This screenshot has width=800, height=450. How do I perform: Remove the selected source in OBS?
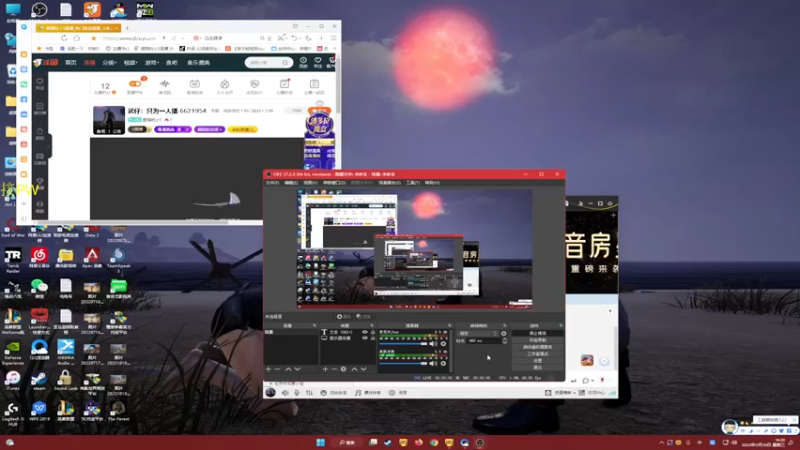334,369
